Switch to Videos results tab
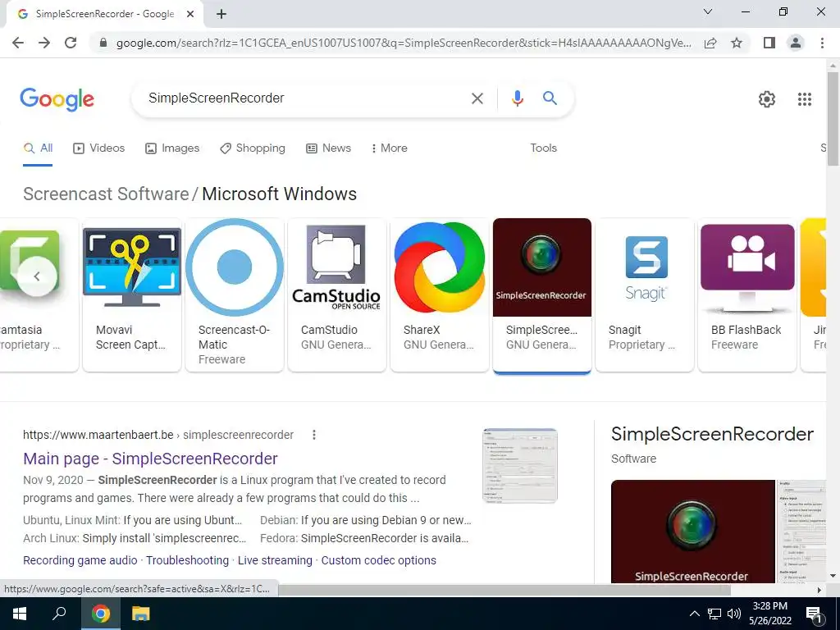Viewport: 840px width, 630px height. 98,148
